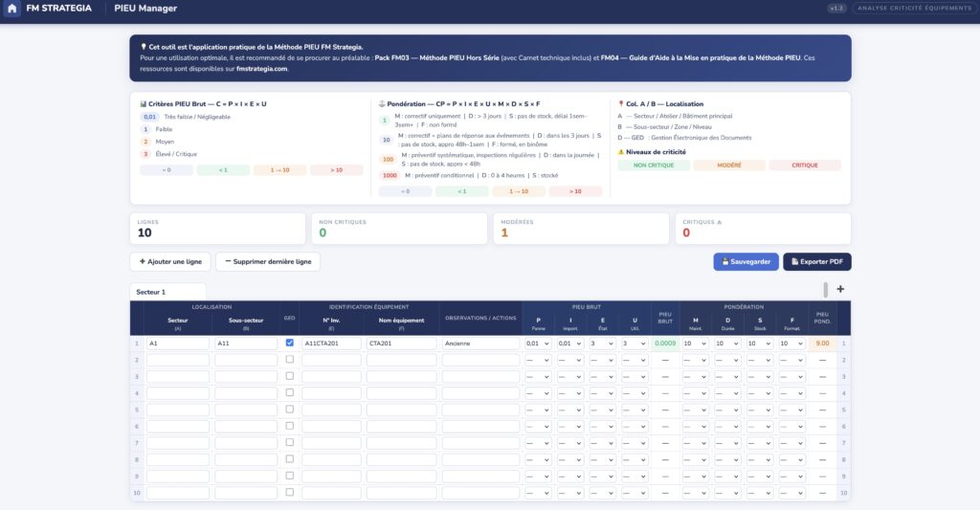The image size is (980, 510).
Task: Click the v1.3 version badge
Action: coord(836,9)
